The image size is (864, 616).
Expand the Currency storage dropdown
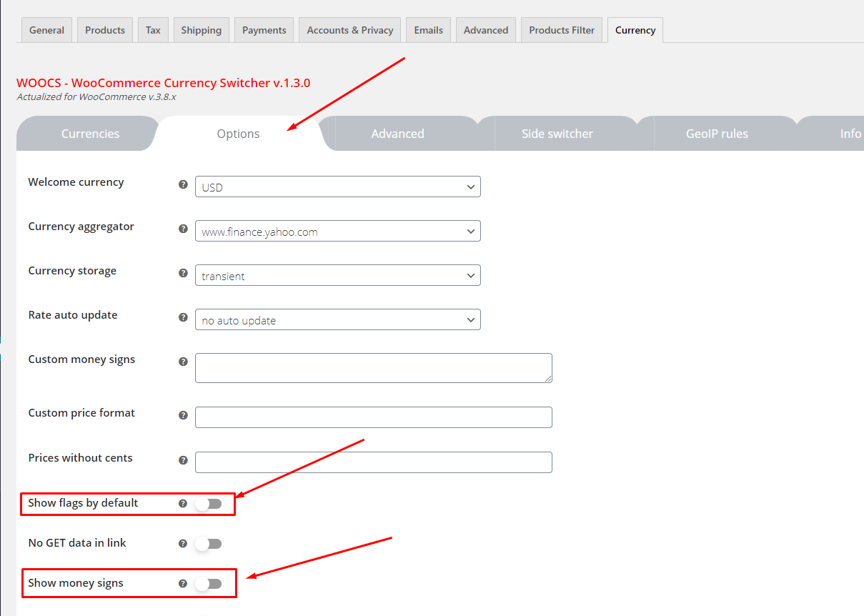(x=338, y=275)
